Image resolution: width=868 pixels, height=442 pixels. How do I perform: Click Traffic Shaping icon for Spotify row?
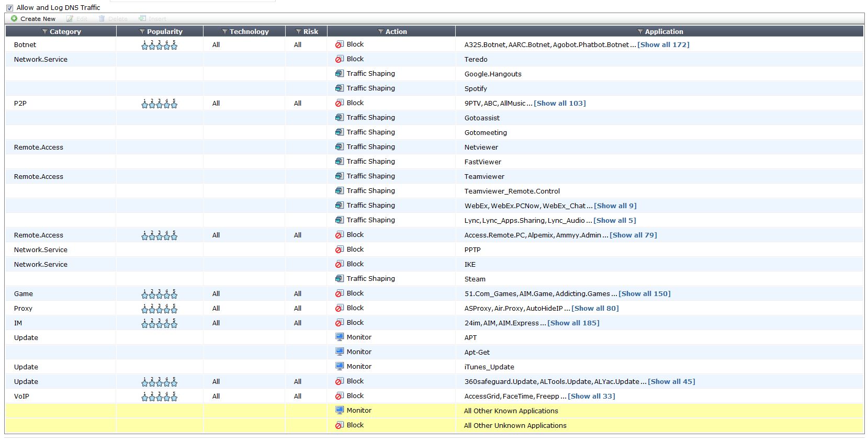[x=340, y=88]
